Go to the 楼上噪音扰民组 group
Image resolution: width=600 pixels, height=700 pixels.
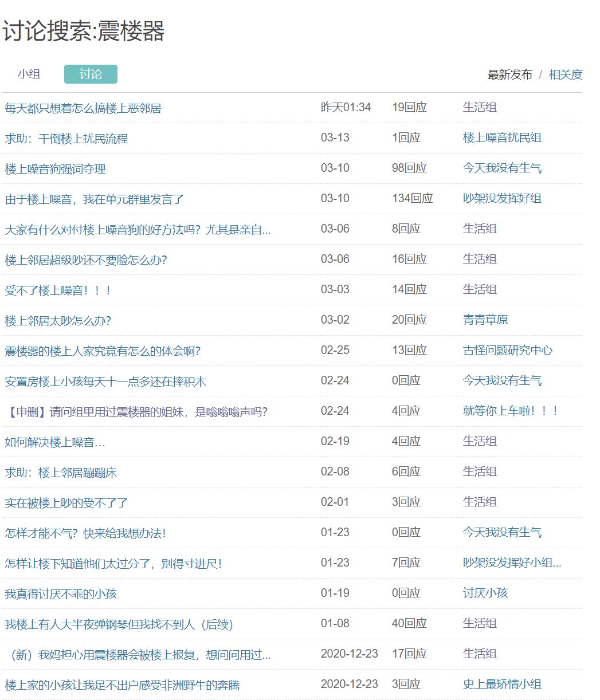pos(502,137)
